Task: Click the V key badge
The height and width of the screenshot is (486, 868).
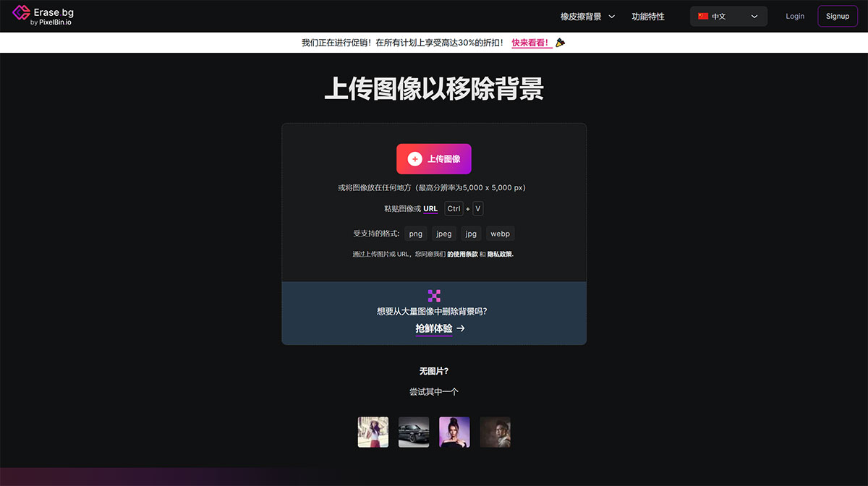Action: click(x=477, y=209)
